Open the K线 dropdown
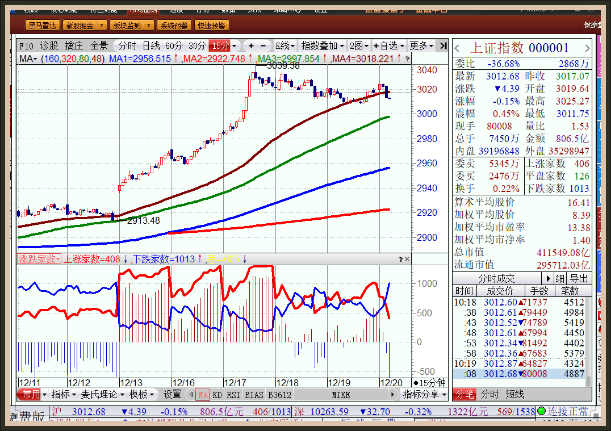This screenshot has height=431, width=611. pyautogui.click(x=284, y=46)
